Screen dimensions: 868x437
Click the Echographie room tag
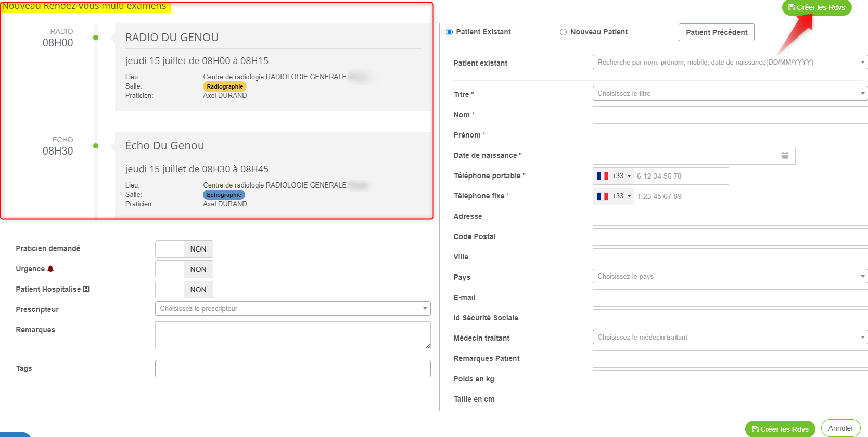click(x=224, y=195)
